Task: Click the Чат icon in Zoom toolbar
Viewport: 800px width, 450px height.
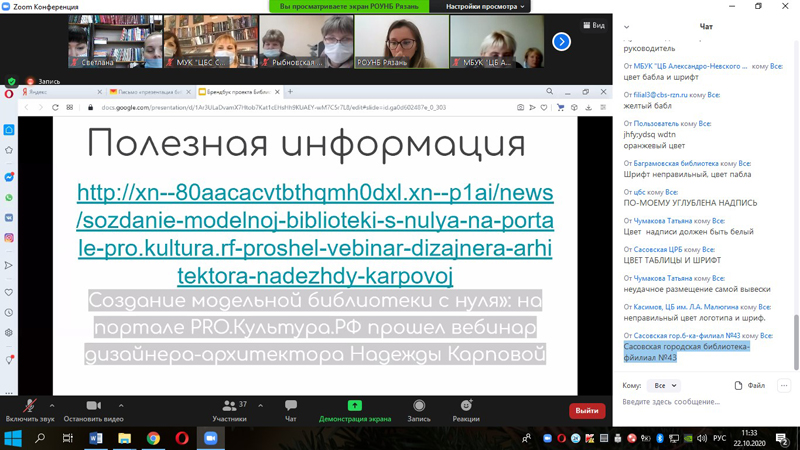Action: (291, 410)
